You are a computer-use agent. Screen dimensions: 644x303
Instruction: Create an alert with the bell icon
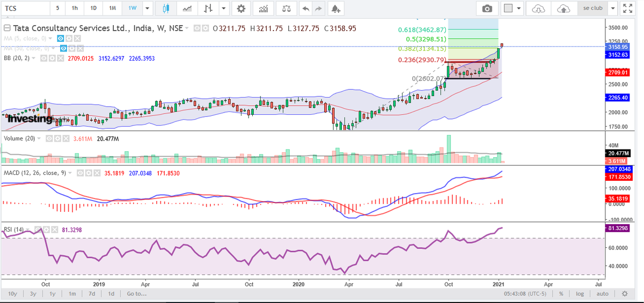(x=335, y=9)
